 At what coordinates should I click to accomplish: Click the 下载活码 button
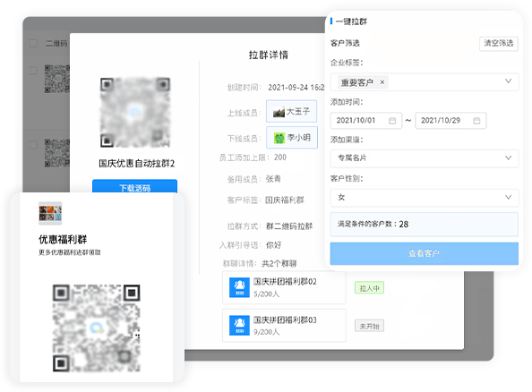(x=134, y=186)
